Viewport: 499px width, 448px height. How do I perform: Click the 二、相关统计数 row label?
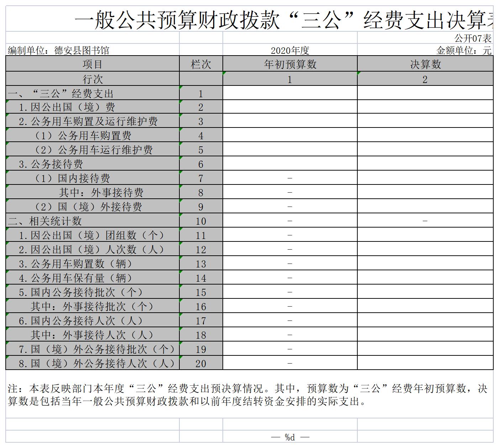[45, 221]
